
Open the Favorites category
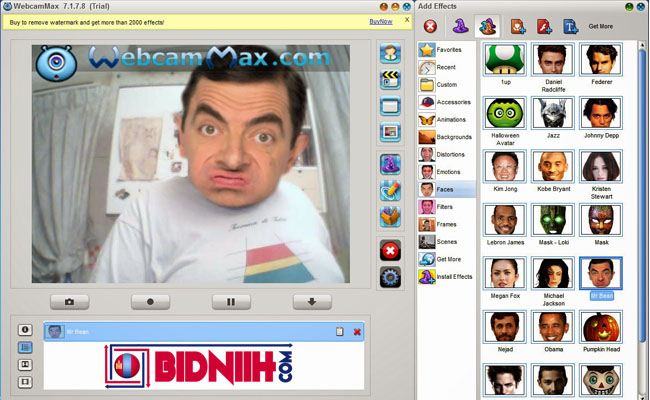(x=446, y=50)
